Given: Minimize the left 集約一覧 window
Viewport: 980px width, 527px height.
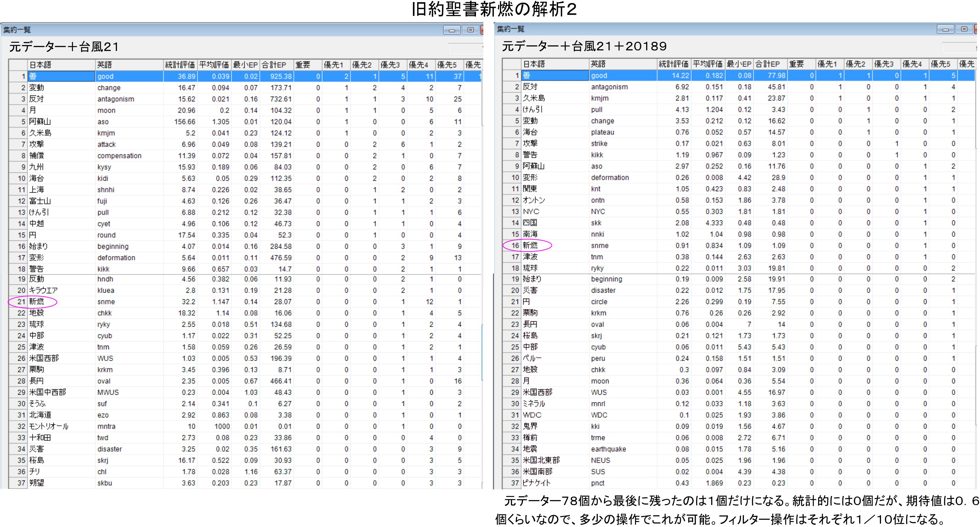Looking at the screenshot, I should pyautogui.click(x=451, y=30).
